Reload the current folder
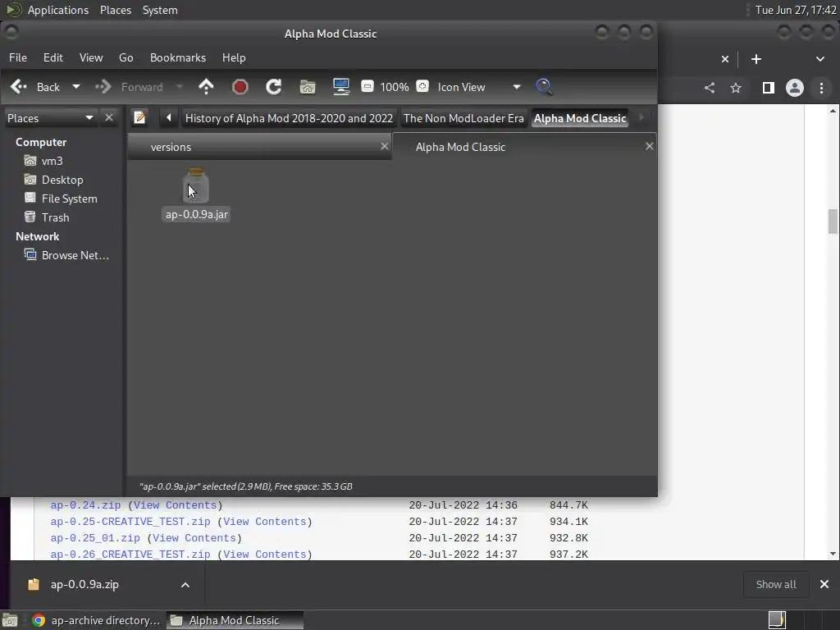This screenshot has width=840, height=630. point(274,87)
